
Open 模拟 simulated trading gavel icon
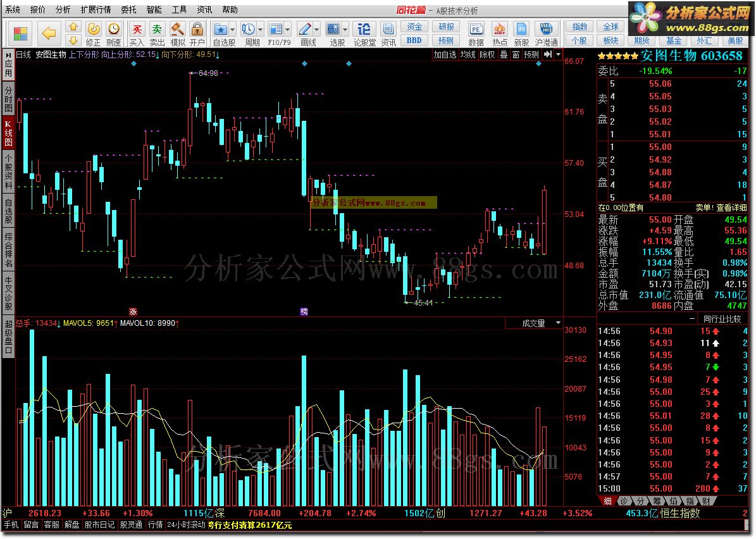click(177, 34)
